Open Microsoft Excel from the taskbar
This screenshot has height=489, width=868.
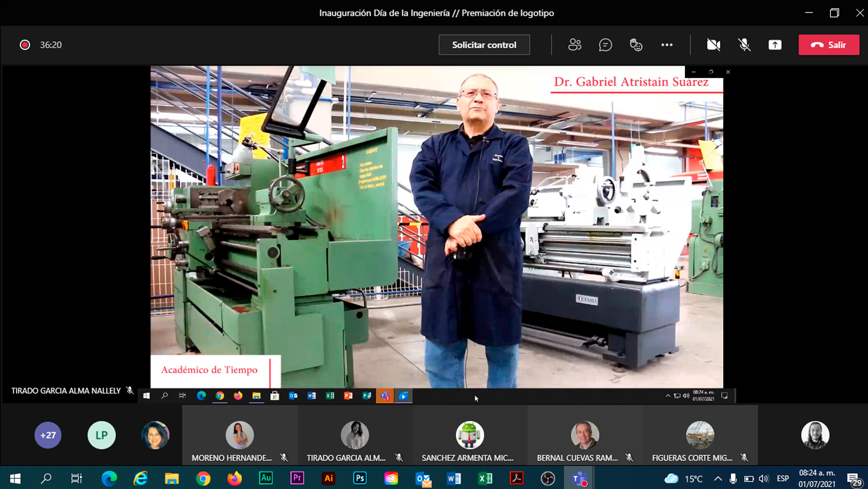pos(485,478)
